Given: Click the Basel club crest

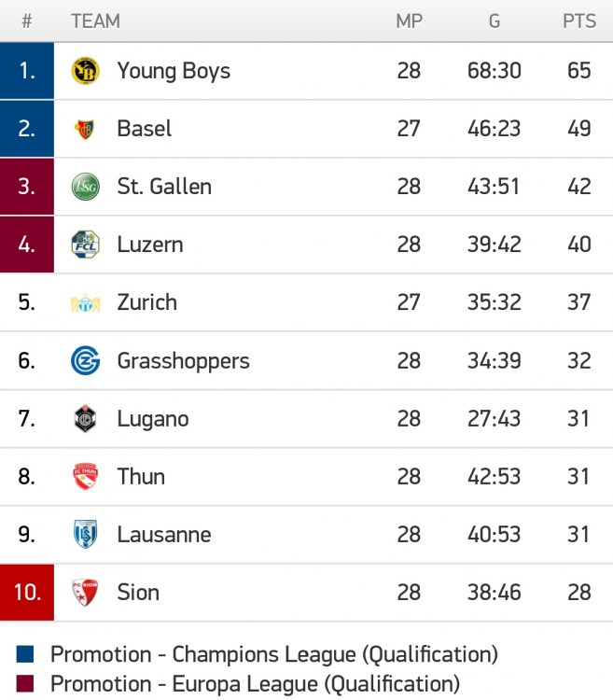Looking at the screenshot, I should click(85, 129).
